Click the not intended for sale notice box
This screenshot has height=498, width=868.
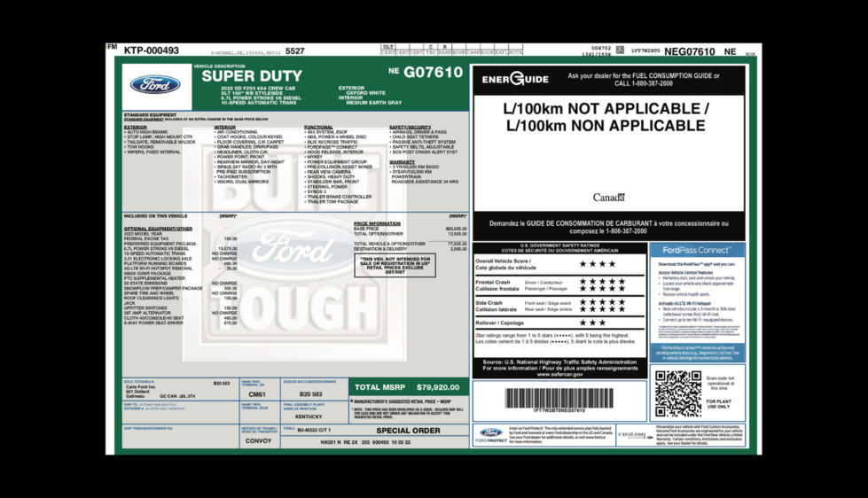(395, 265)
